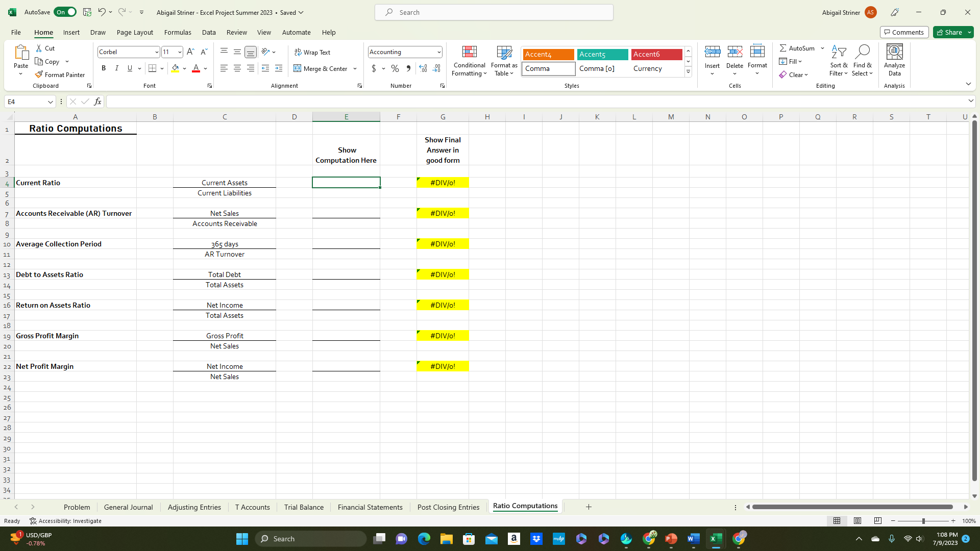Switch to the Page Layout ribbon tab

pyautogui.click(x=135, y=32)
